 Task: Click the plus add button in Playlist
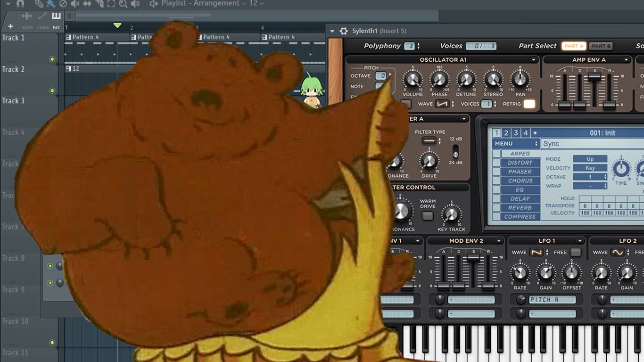coord(10,26)
